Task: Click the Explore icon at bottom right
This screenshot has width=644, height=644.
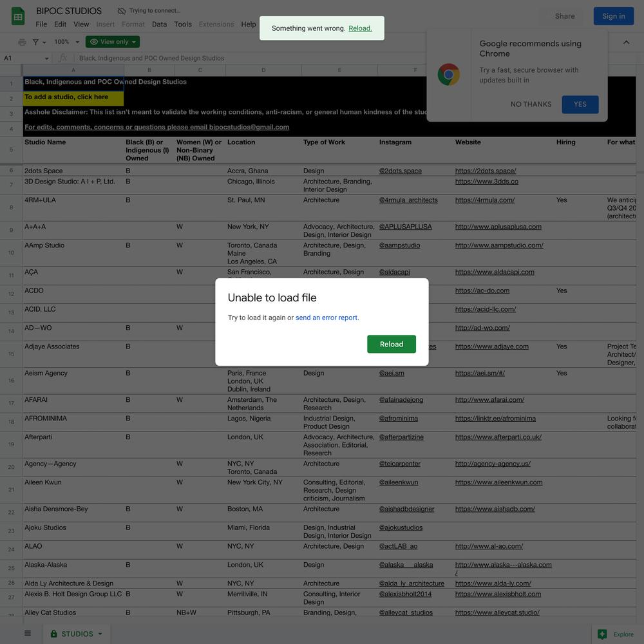Action: pos(602,634)
